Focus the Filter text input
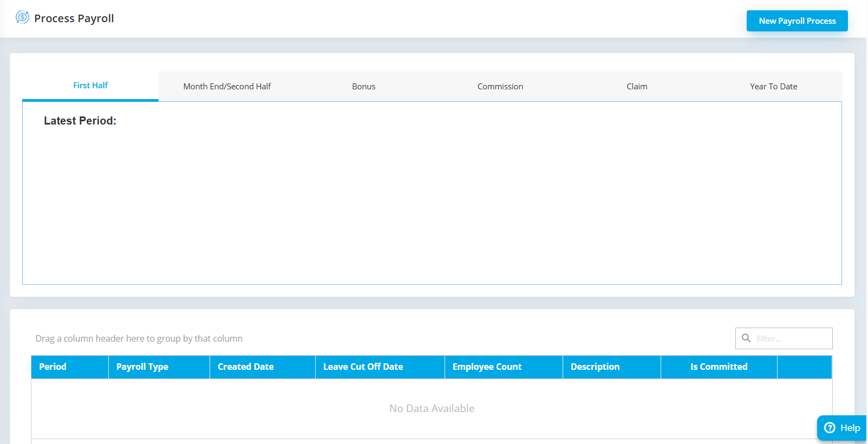This screenshot has width=868, height=444. tap(791, 339)
